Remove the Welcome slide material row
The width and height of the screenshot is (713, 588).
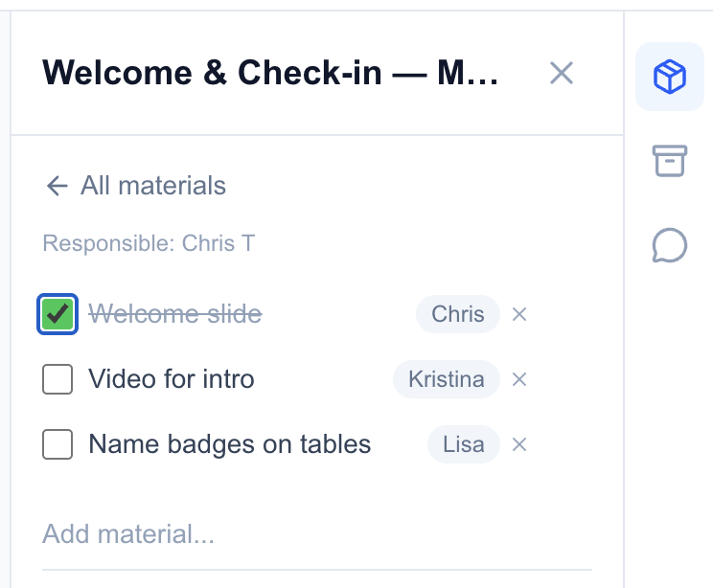519,314
